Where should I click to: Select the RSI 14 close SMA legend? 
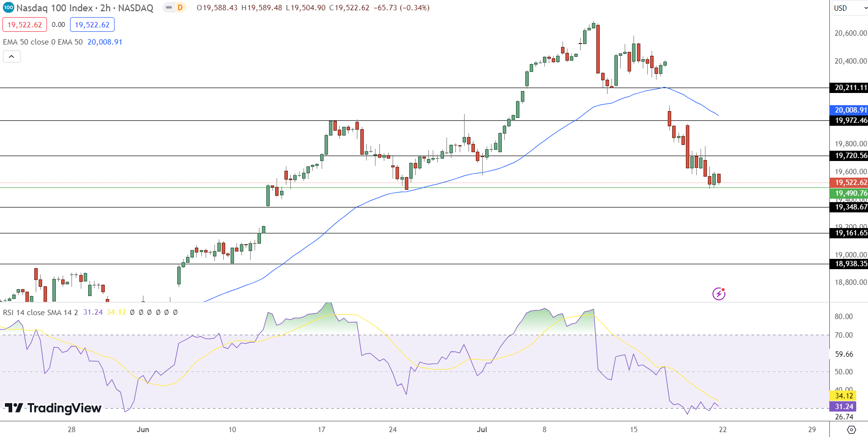pyautogui.click(x=41, y=312)
